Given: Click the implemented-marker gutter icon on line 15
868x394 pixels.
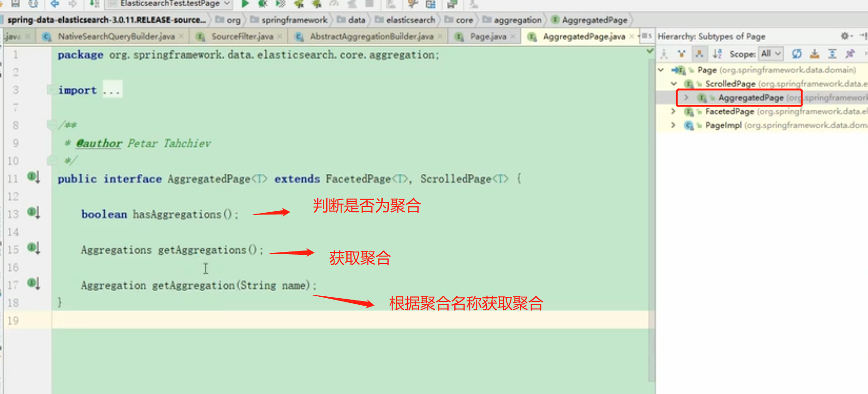Looking at the screenshot, I should pos(33,248).
